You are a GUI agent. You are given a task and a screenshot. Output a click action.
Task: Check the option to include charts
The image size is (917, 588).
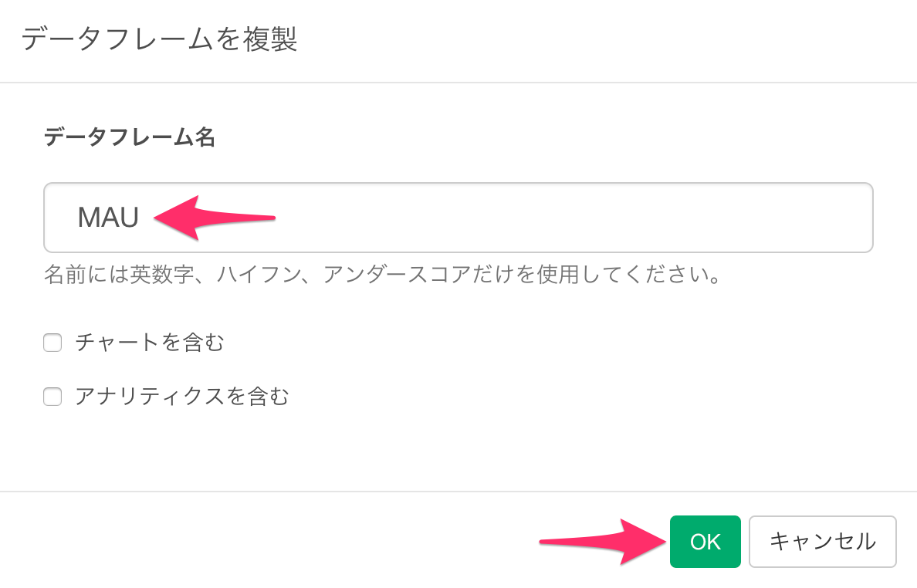tap(52, 342)
